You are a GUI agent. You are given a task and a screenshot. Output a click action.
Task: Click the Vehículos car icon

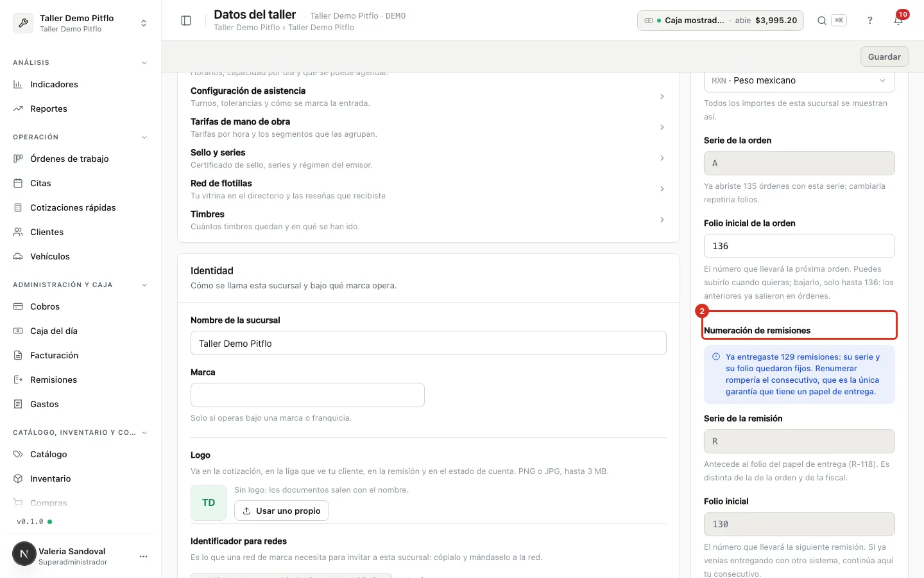18,256
